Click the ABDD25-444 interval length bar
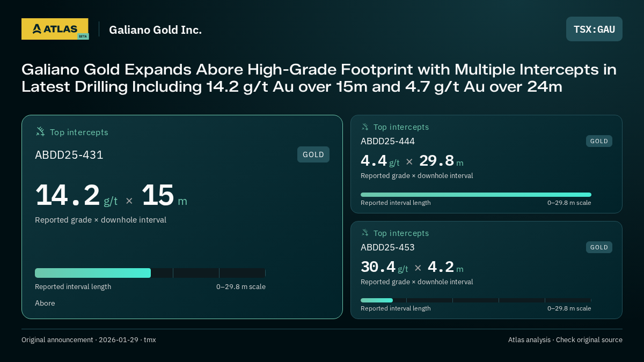The height and width of the screenshot is (362, 644). (476, 195)
